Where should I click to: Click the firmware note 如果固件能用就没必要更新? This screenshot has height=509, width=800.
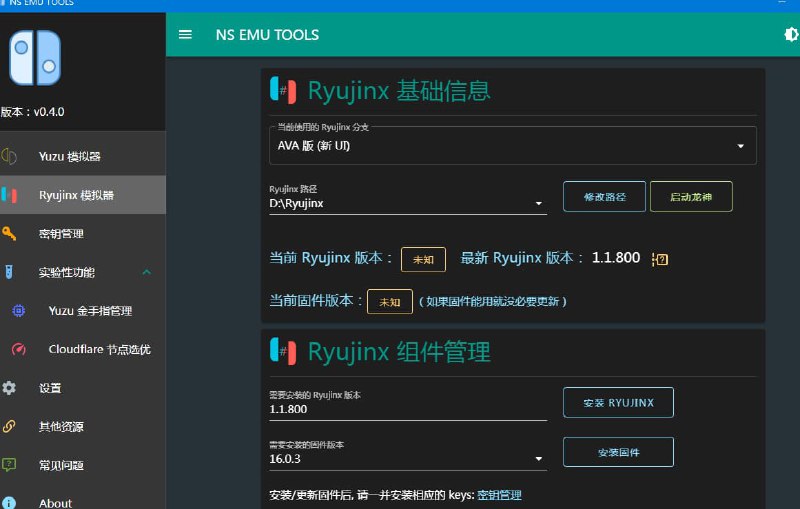492,301
